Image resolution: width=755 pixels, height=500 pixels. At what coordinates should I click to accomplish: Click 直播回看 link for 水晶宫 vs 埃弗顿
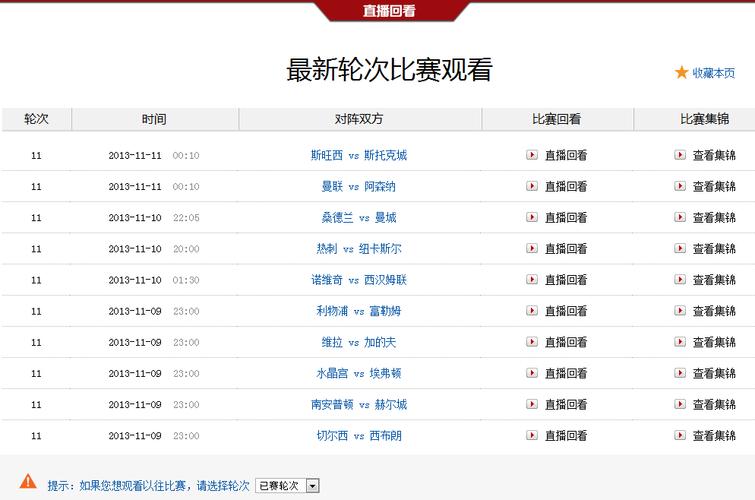click(565, 373)
